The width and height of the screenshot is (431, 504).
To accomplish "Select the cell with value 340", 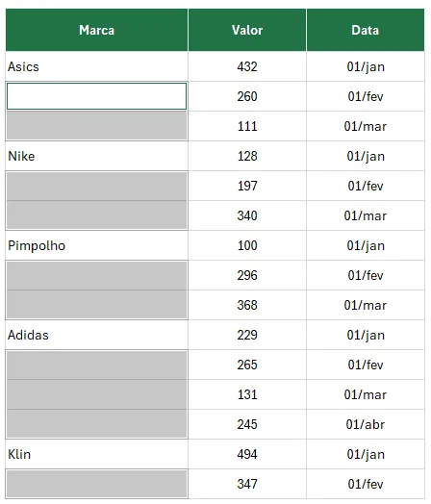I will pos(247,215).
